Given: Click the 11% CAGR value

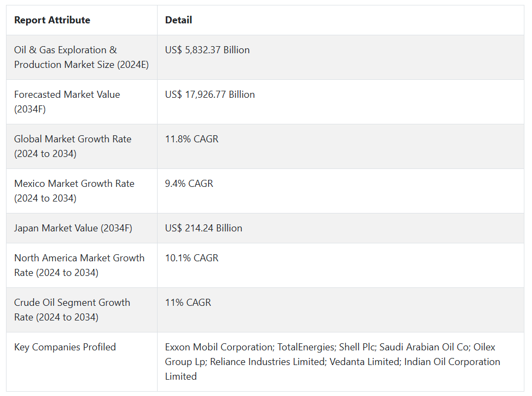Looking at the screenshot, I should [x=188, y=303].
